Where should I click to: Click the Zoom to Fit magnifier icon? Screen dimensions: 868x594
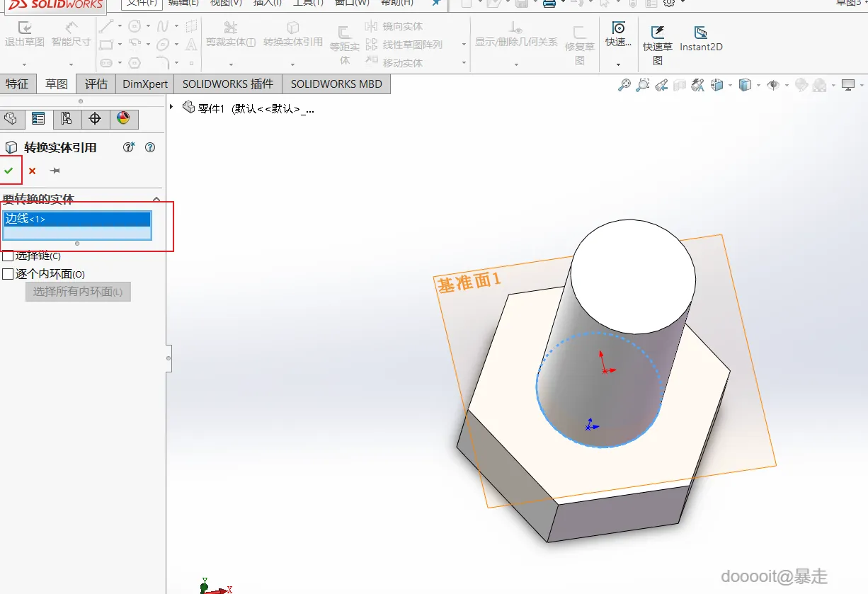[x=624, y=85]
